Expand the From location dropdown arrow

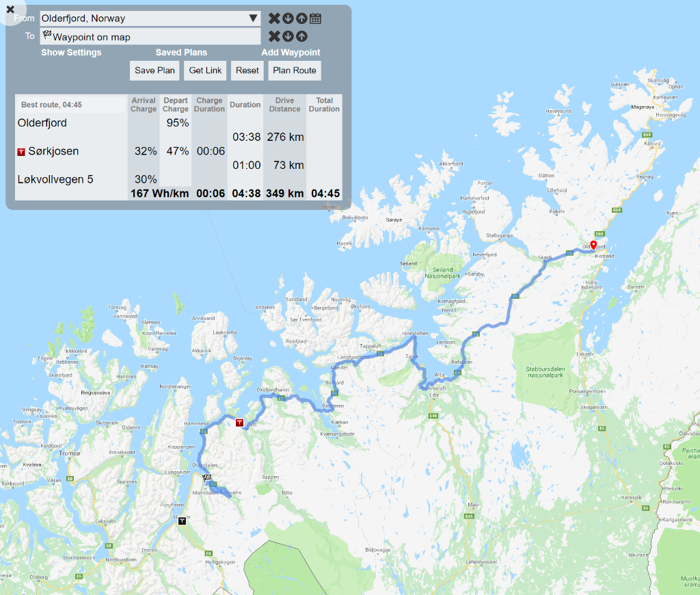[253, 18]
